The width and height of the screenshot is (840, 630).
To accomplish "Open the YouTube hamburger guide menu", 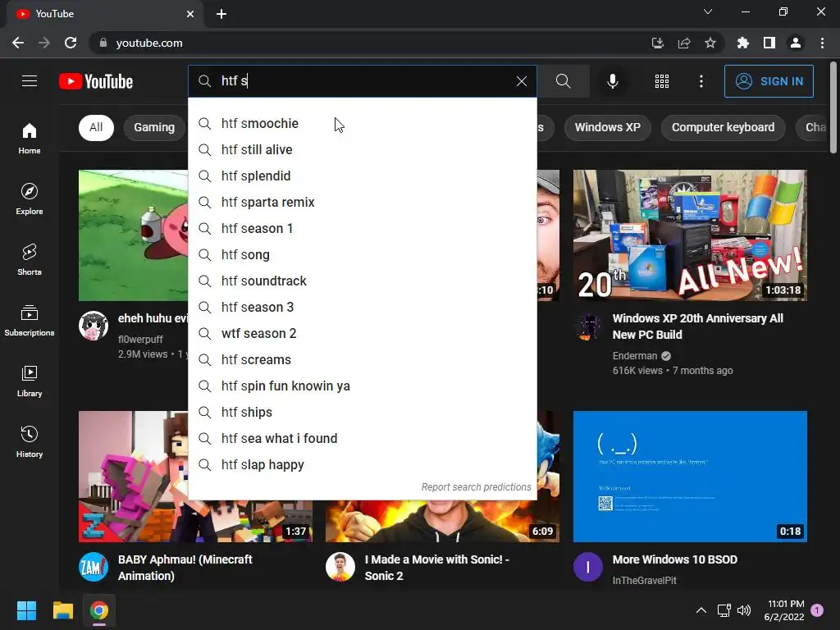I will click(x=30, y=81).
